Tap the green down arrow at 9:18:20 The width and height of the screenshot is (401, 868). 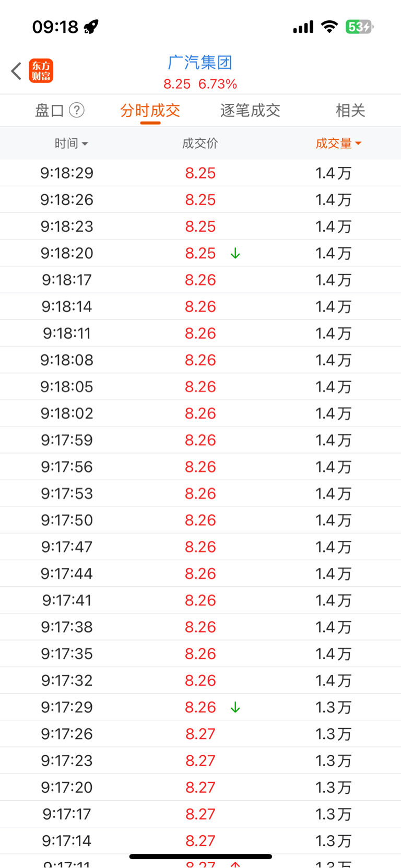(235, 253)
